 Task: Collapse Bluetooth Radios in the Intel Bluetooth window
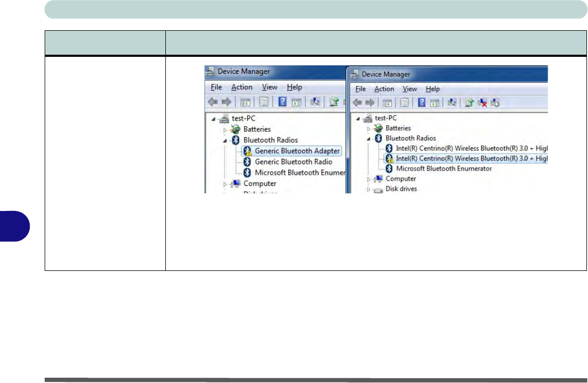pos(367,138)
